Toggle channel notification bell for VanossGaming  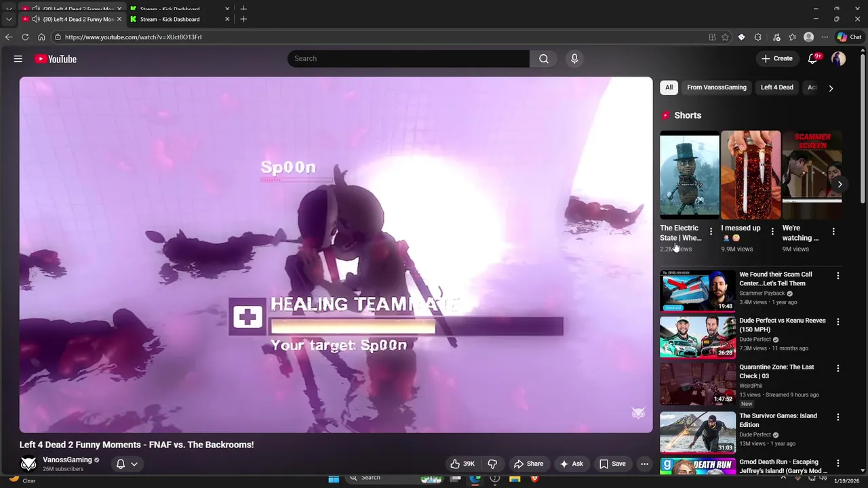tap(120, 464)
